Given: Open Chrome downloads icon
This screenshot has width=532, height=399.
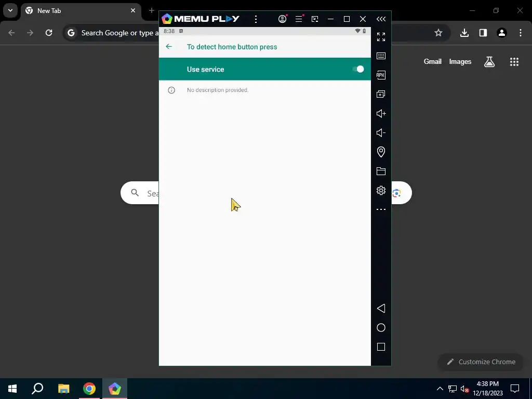Looking at the screenshot, I should click(464, 33).
